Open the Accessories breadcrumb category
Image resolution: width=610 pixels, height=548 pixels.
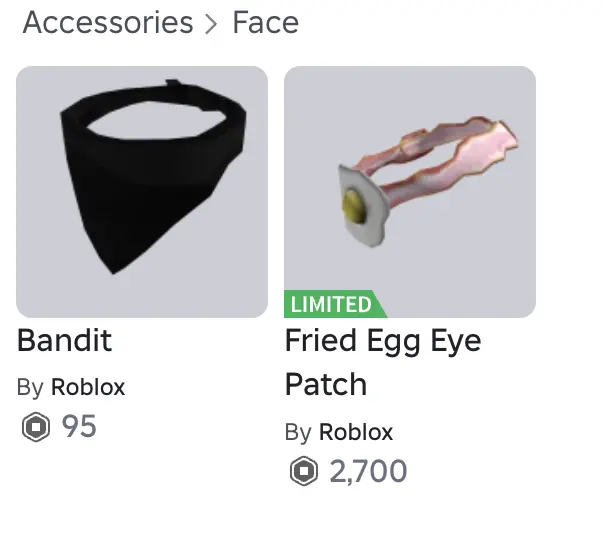[107, 23]
